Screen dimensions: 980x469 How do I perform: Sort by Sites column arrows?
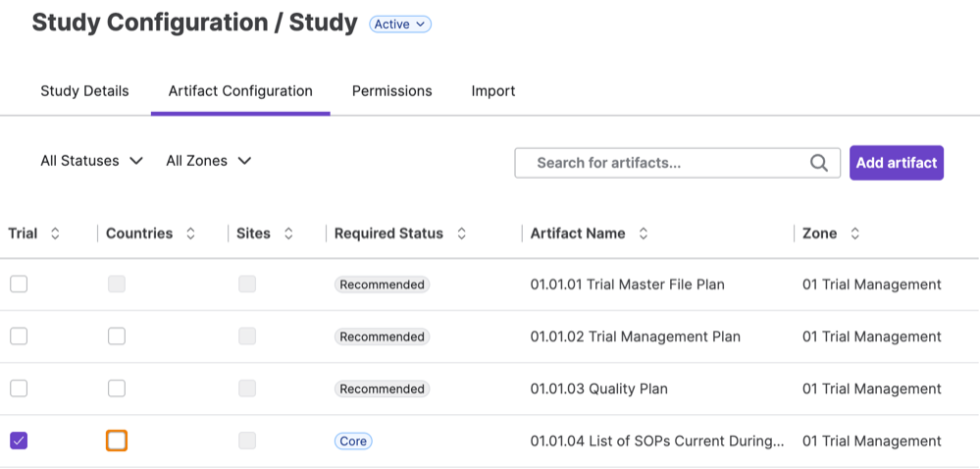[x=288, y=234]
